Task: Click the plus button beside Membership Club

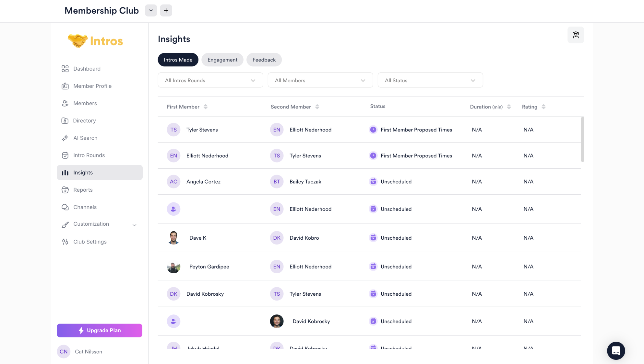Action: click(166, 10)
